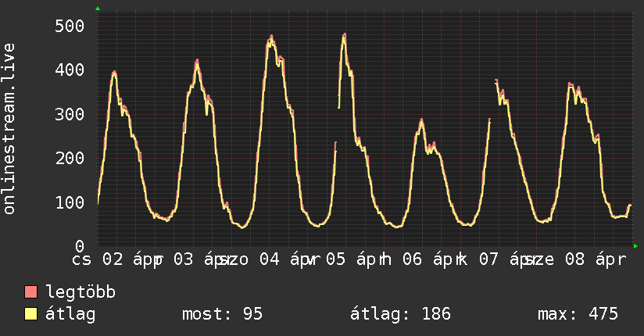Click the 400 y-axis label
644x336 pixels.
click(x=69, y=70)
